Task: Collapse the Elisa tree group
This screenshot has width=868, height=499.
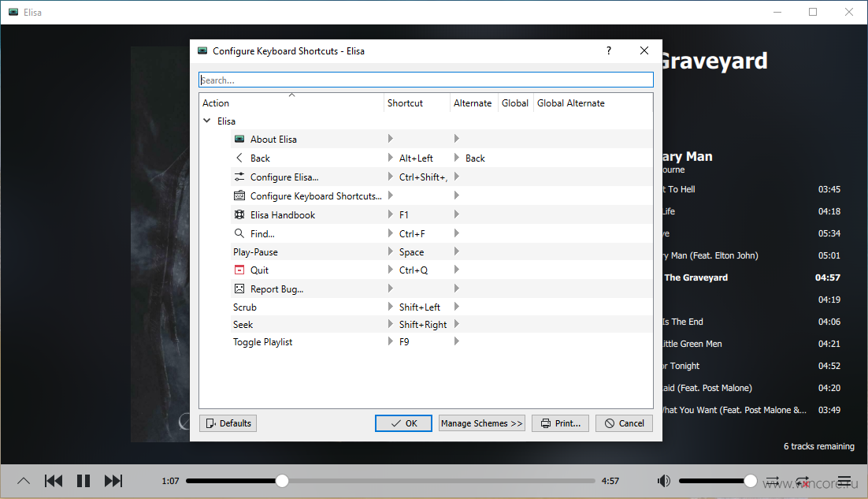Action: pos(207,121)
